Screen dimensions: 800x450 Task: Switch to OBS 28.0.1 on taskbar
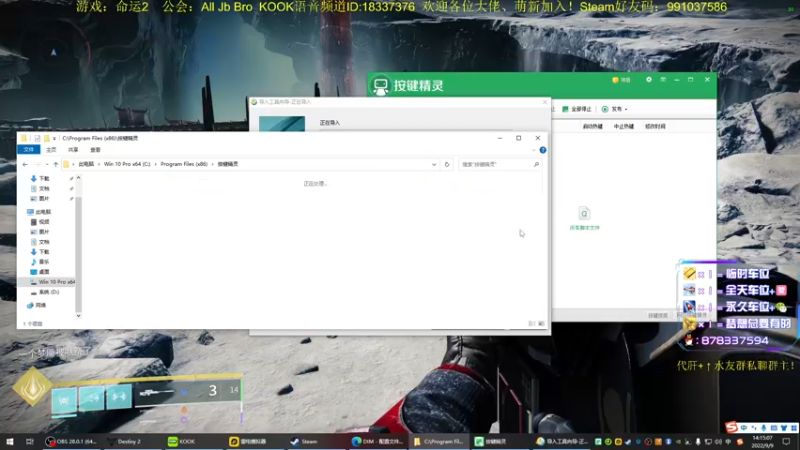(x=71, y=441)
